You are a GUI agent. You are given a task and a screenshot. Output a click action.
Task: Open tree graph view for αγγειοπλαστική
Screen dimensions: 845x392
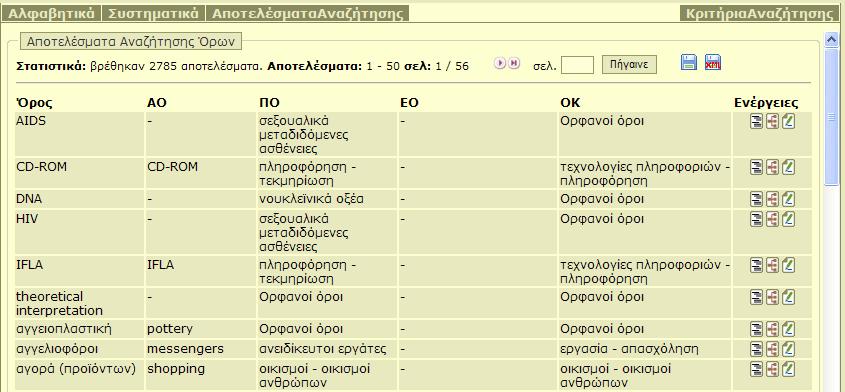click(x=772, y=329)
